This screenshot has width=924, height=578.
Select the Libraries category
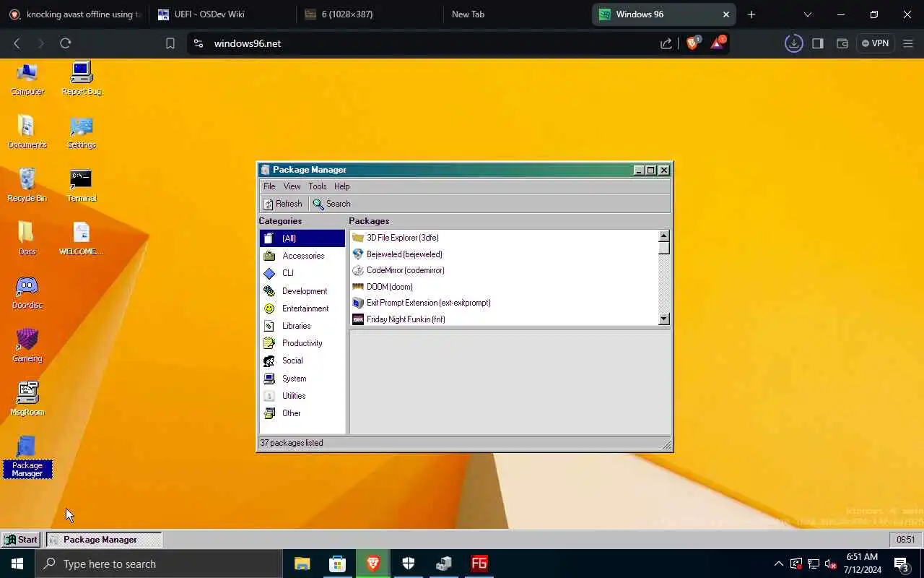[x=302, y=326]
